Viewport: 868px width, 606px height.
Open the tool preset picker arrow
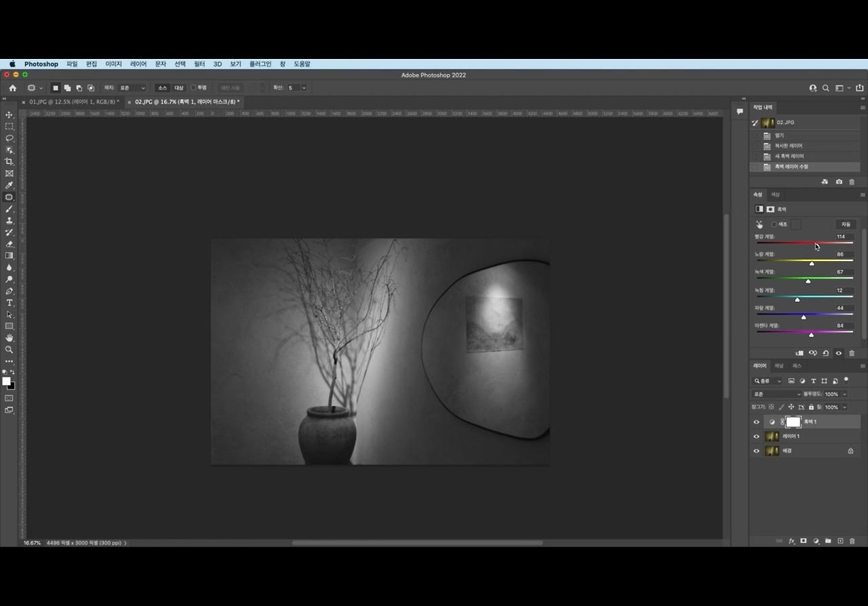[41, 88]
